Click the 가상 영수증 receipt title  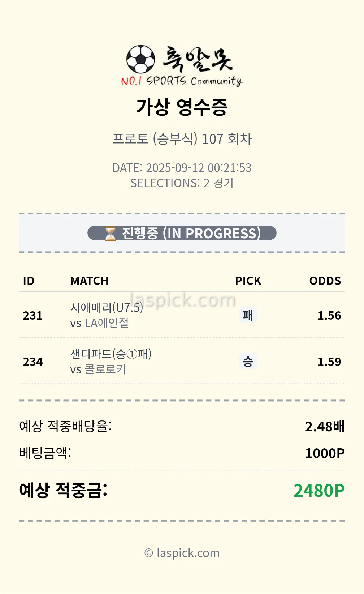[182, 107]
